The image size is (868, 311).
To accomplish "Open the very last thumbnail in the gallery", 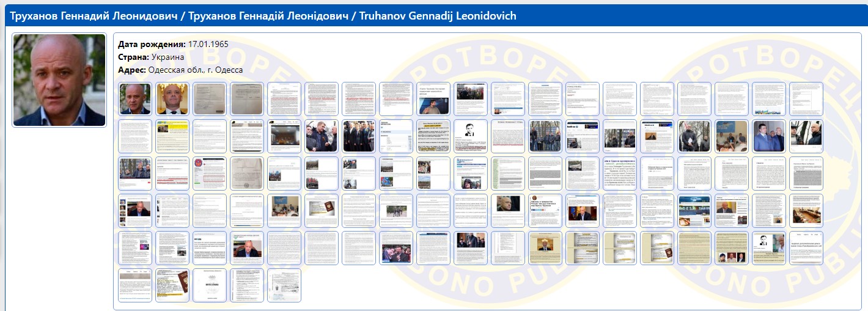I will coord(284,285).
